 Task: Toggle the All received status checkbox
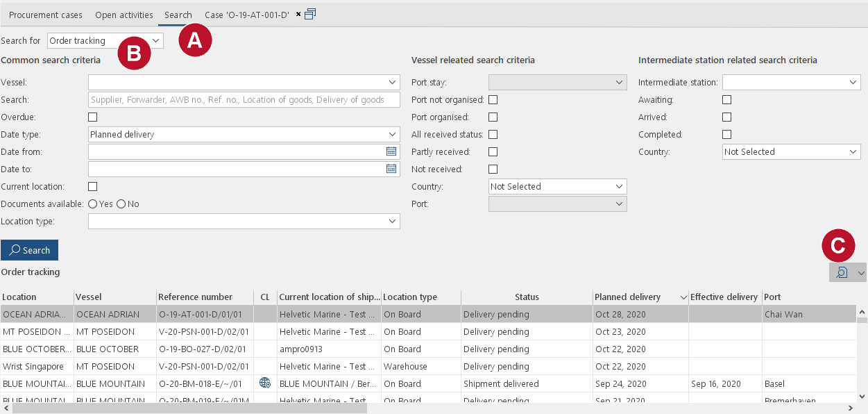coord(493,135)
